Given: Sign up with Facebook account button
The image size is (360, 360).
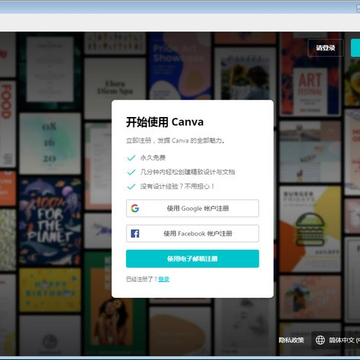Looking at the screenshot, I should pos(192,233).
